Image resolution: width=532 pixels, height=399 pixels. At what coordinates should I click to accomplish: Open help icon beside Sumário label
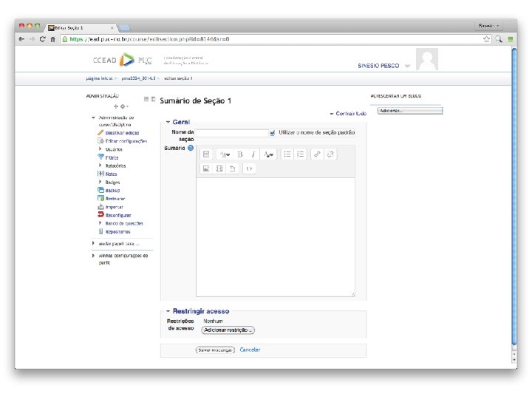191,148
